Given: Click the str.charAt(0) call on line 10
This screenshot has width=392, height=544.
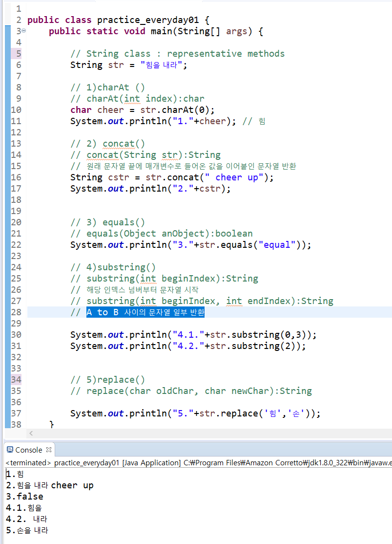Looking at the screenshot, I should click(178, 110).
